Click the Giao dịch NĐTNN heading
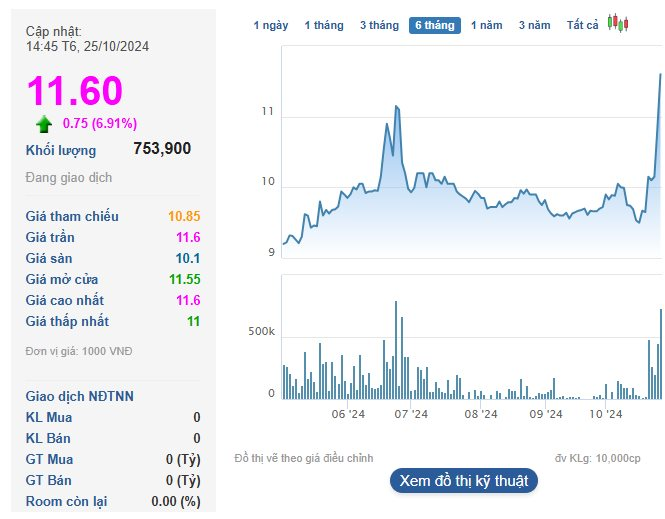 (80, 396)
